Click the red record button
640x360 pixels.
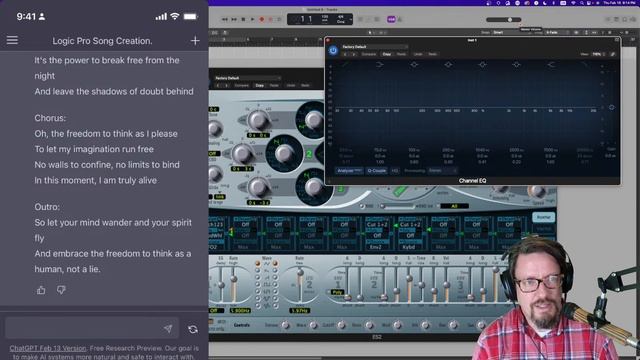coord(262,19)
